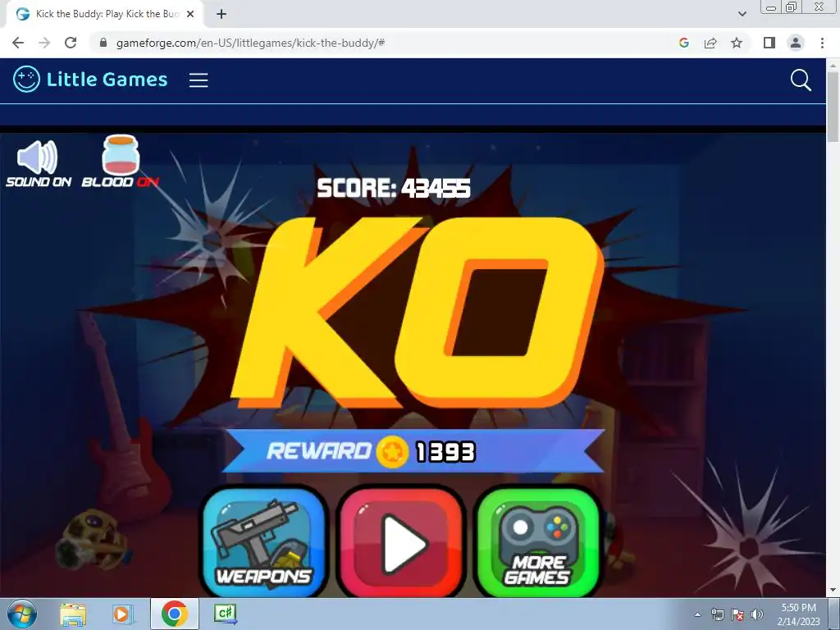Bookmark this page with the star
The image size is (840, 630).
[x=737, y=43]
